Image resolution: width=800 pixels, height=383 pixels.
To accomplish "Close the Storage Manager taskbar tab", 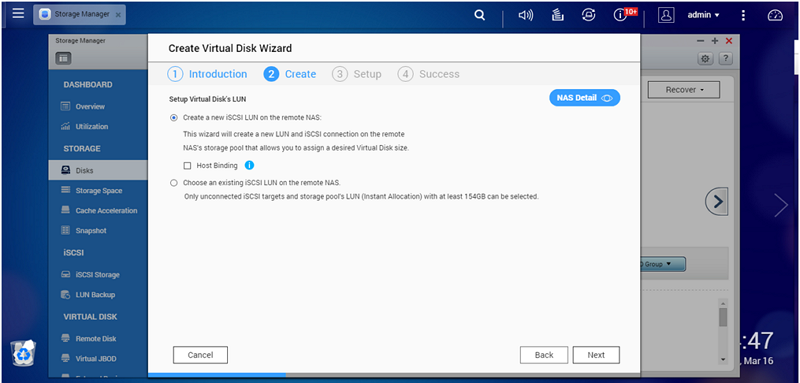I will click(118, 15).
